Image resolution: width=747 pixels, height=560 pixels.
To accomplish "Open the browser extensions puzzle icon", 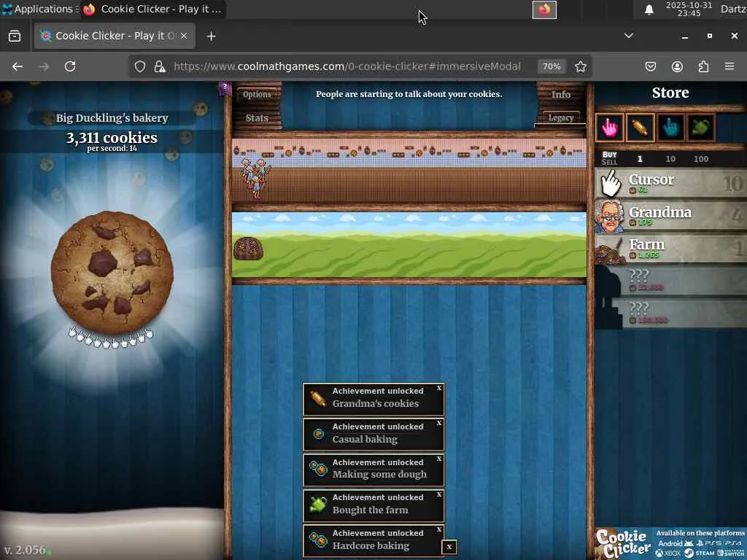I will click(x=703, y=66).
